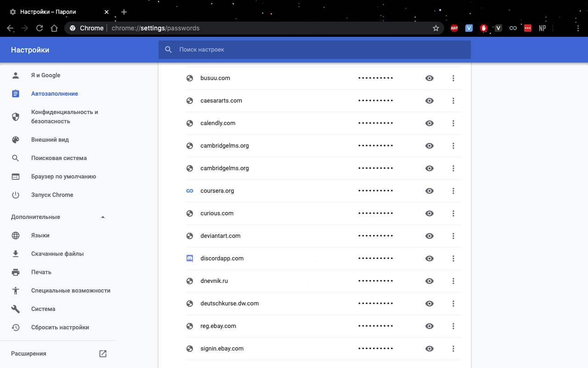Reveal the coursera.org password
The width and height of the screenshot is (588, 368).
pyautogui.click(x=430, y=191)
